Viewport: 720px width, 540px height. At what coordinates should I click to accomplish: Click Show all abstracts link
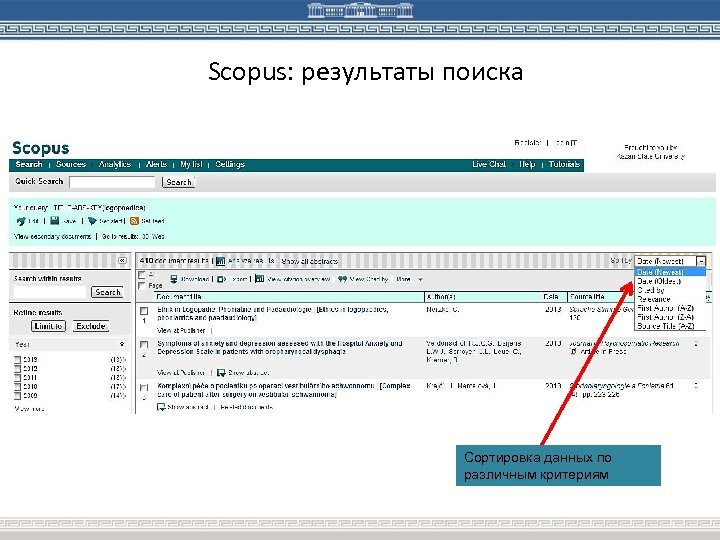(310, 261)
